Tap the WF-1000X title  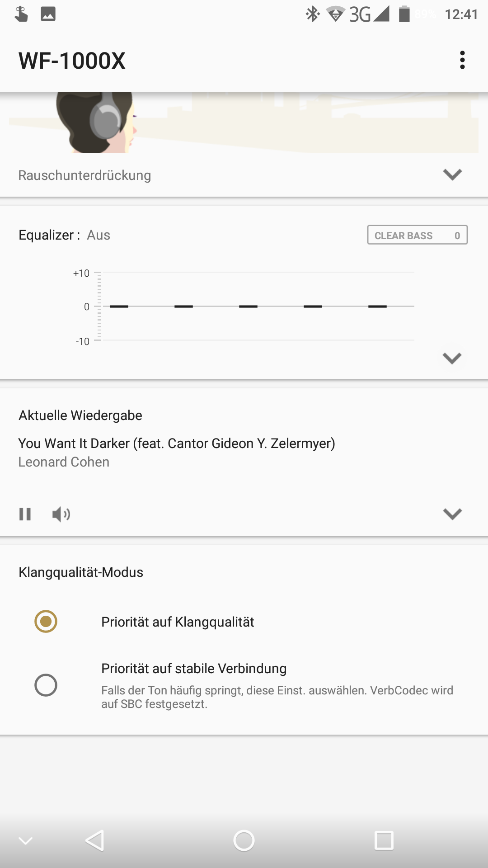pos(72,61)
